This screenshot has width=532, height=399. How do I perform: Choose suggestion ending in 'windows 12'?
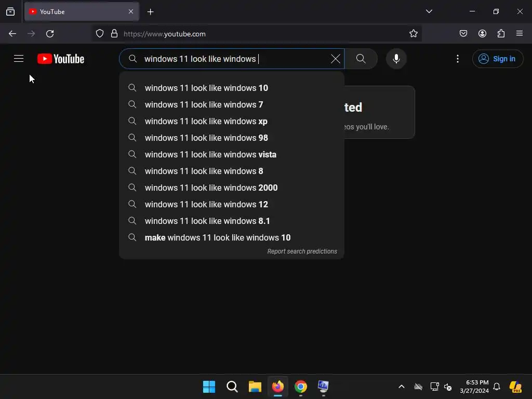click(x=232, y=204)
